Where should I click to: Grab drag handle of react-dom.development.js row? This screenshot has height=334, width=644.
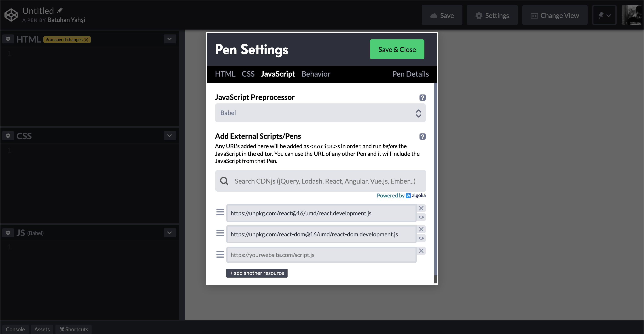point(220,233)
